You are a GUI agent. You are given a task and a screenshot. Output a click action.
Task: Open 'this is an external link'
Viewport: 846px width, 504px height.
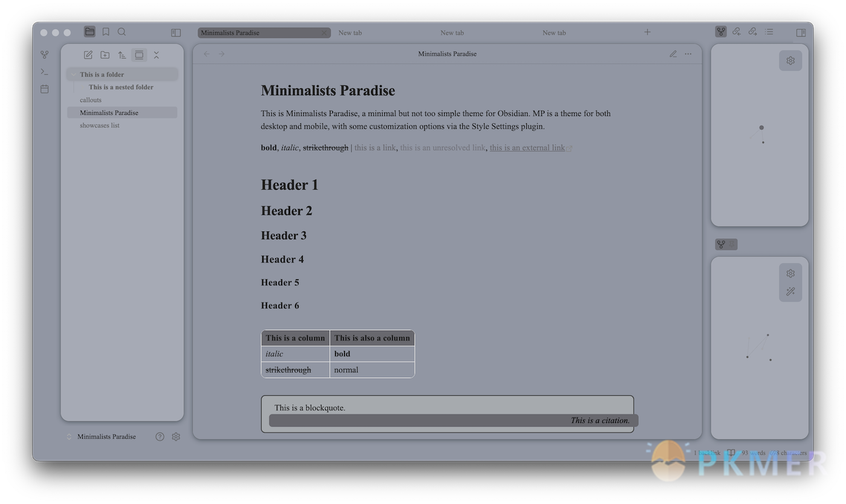point(528,147)
